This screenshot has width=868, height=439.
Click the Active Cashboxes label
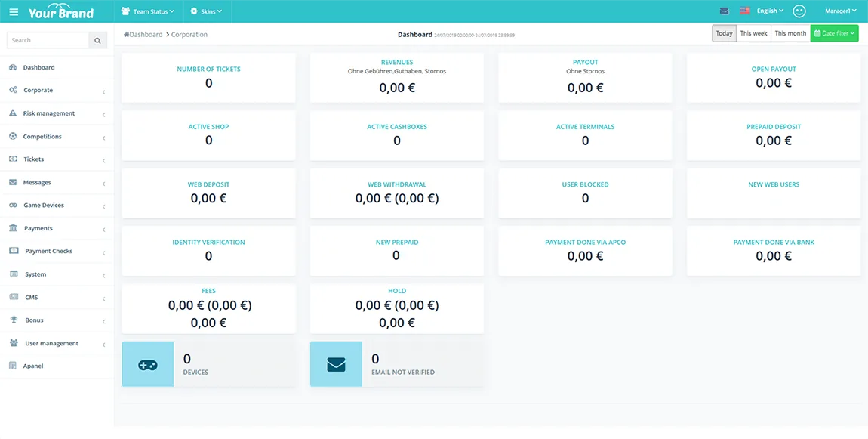click(x=397, y=127)
